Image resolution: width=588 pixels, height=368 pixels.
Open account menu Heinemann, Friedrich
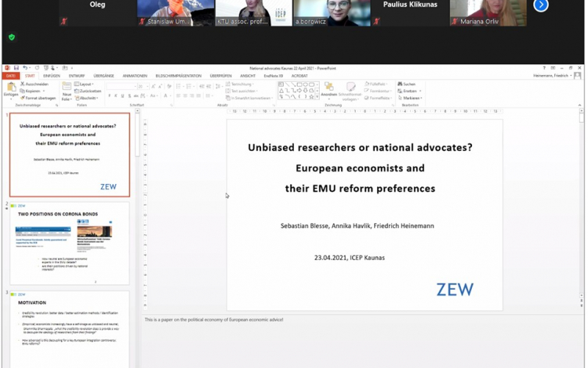(553, 76)
